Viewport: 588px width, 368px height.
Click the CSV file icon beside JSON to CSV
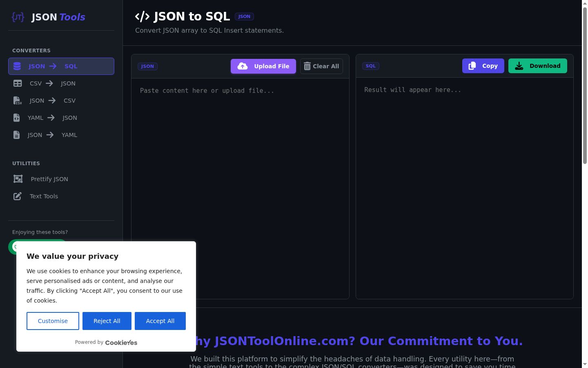coord(18,101)
